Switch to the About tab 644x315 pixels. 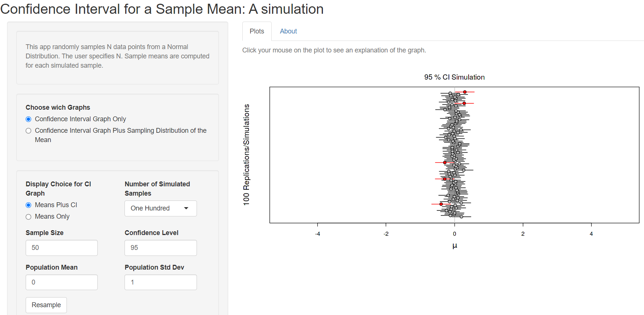288,31
